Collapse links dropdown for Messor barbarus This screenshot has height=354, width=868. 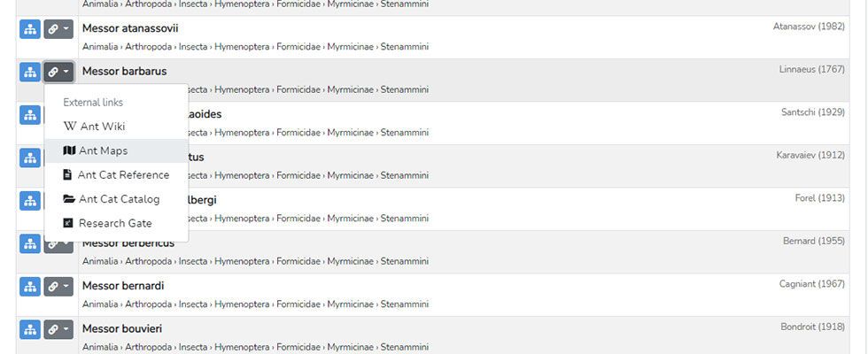pos(58,72)
